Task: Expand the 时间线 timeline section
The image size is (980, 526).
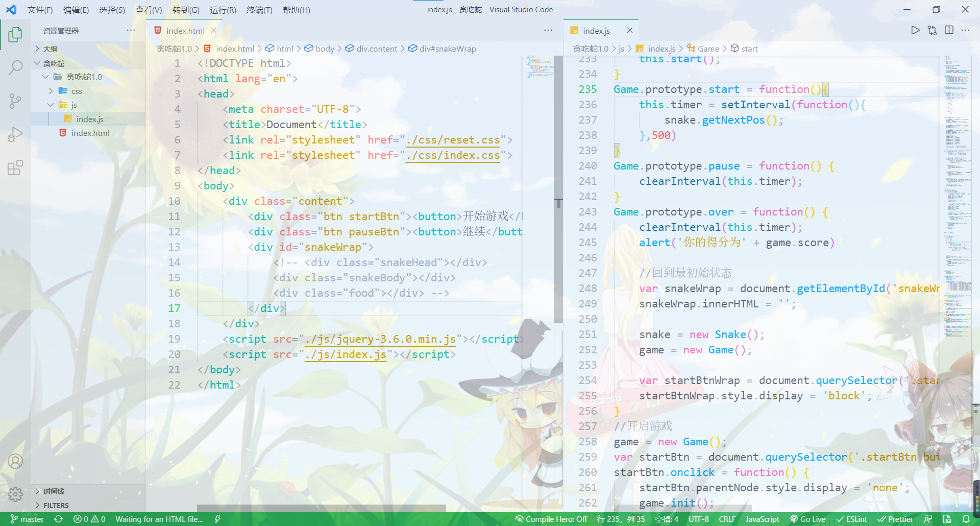Action: pos(53,491)
